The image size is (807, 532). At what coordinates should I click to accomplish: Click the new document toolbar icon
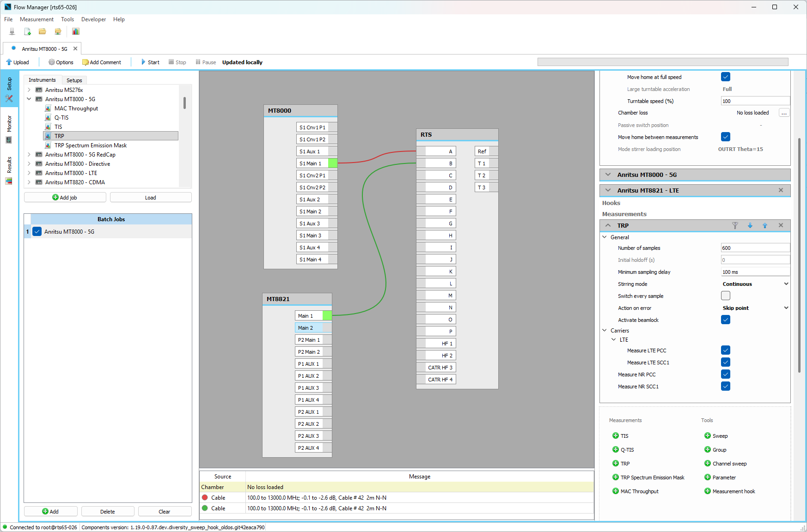[x=27, y=31]
